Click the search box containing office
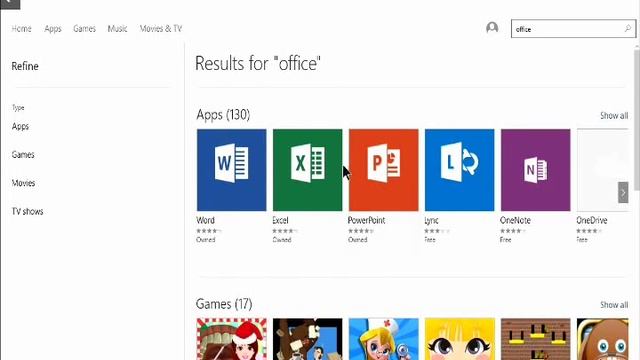 tap(573, 29)
